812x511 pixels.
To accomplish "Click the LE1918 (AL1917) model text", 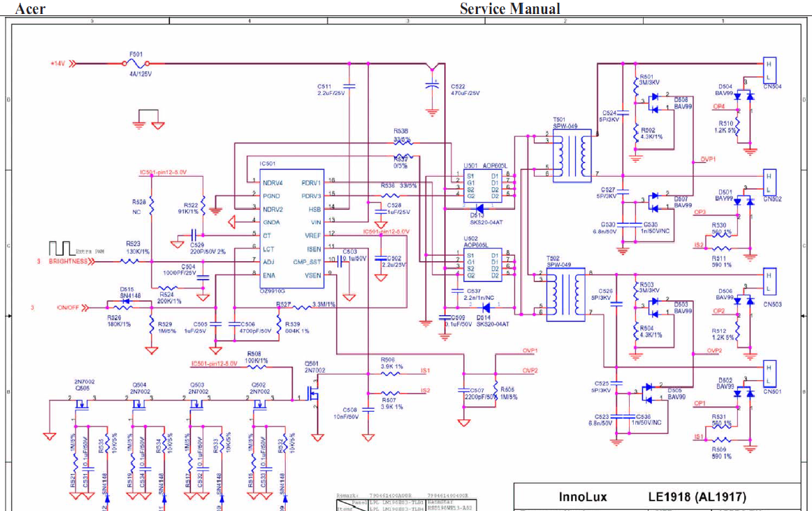I will tap(697, 497).
